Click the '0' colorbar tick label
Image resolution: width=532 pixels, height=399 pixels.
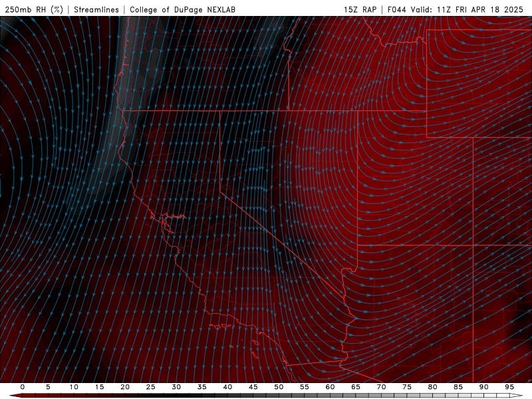(23, 387)
